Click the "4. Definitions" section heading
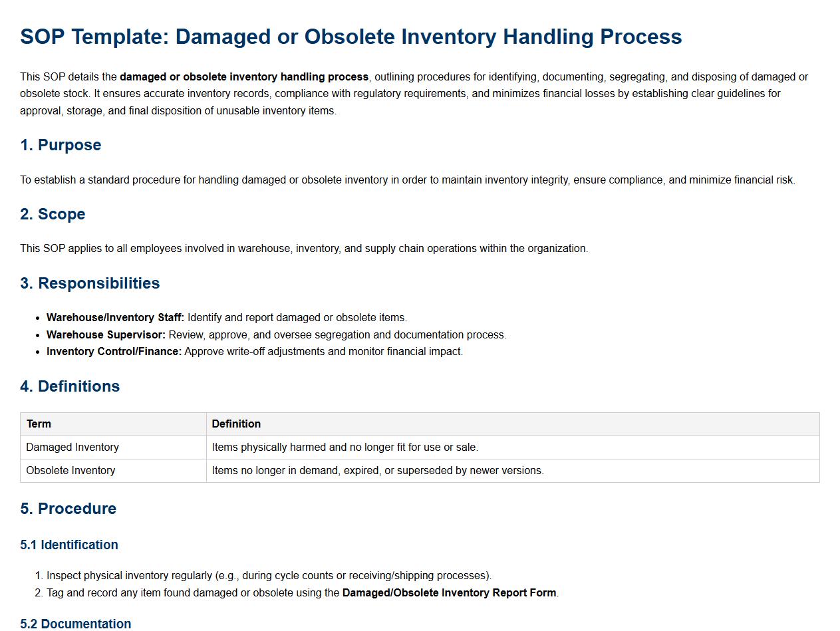Image resolution: width=840 pixels, height=631 pixels. pyautogui.click(x=70, y=386)
